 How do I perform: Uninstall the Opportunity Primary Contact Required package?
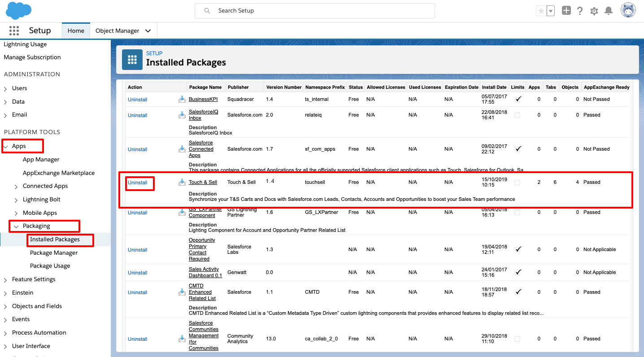tap(138, 250)
